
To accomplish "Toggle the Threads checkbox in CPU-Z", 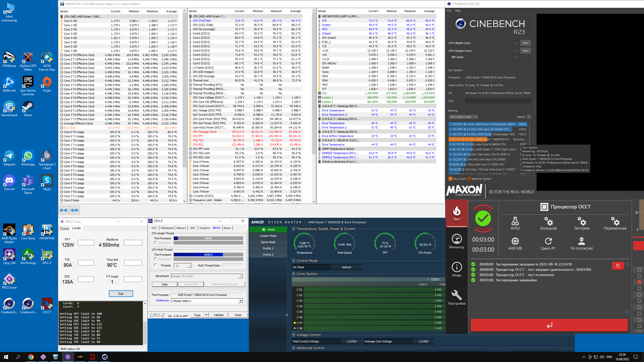I will click(155, 265).
